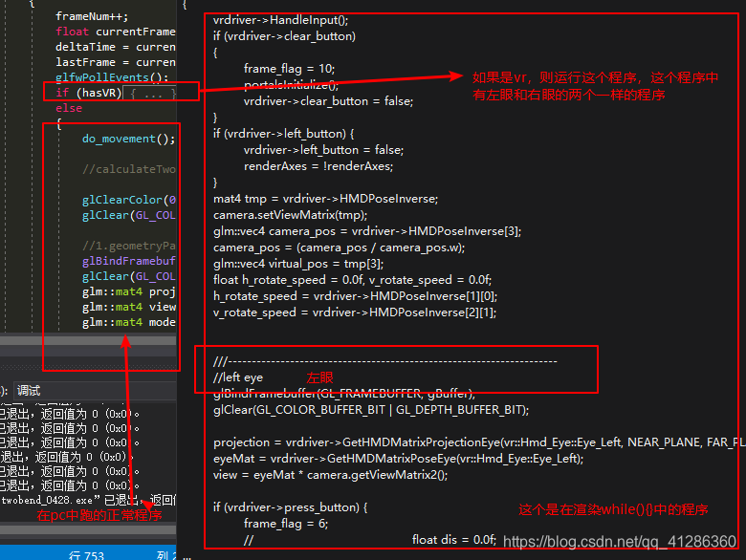Click the glm::vec4 virtual_pos line

click(x=298, y=264)
